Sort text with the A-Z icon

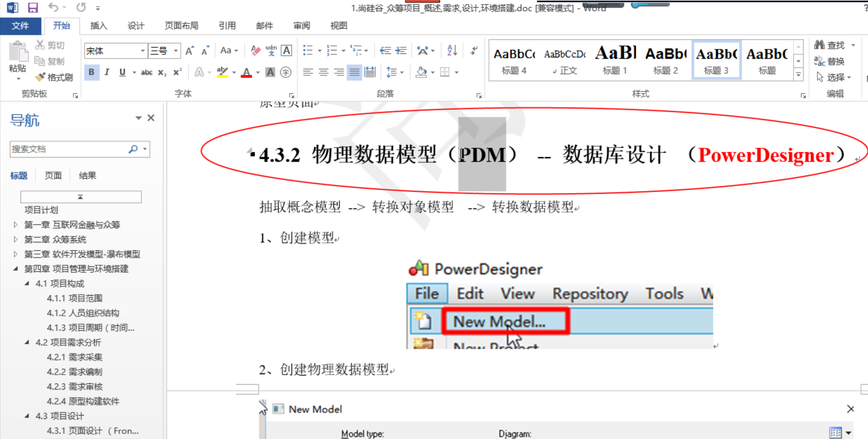click(452, 50)
